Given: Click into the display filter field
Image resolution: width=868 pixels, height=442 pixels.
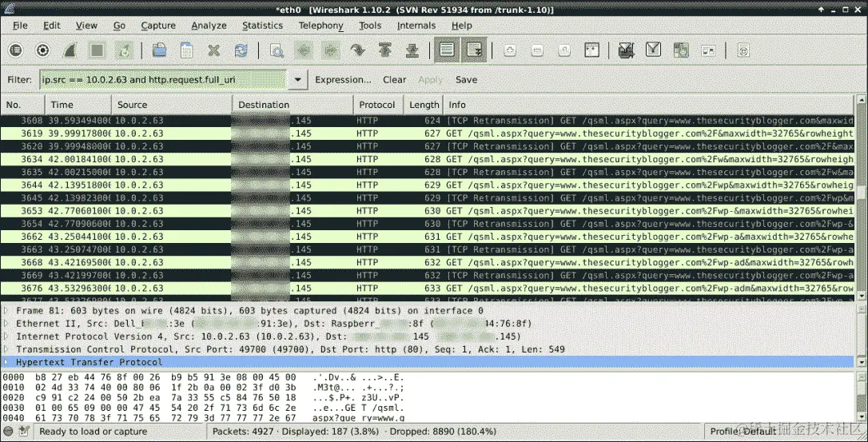Looking at the screenshot, I should pyautogui.click(x=163, y=80).
